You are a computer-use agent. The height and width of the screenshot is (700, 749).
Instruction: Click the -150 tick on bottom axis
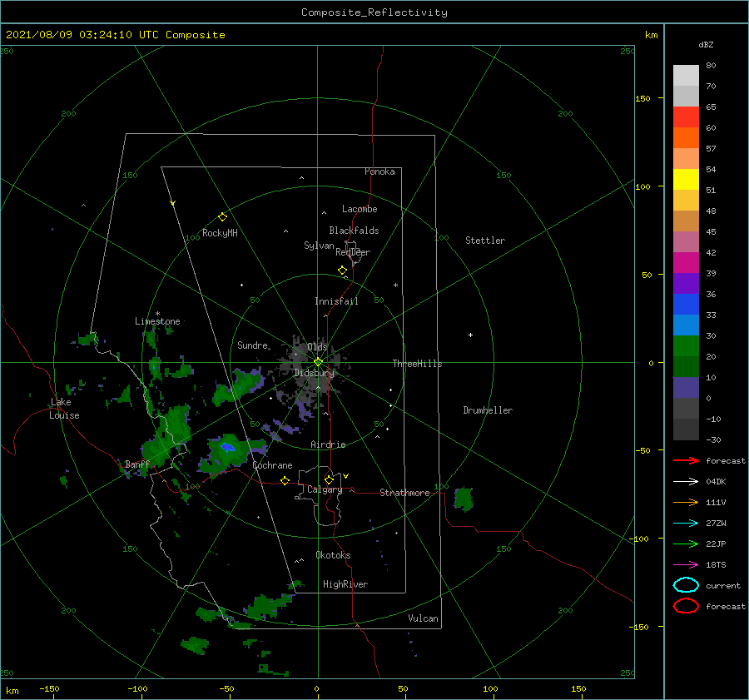pos(49,689)
